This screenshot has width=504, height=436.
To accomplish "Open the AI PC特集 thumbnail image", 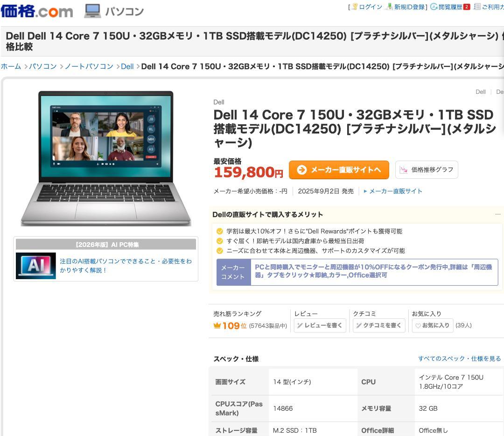I will tap(36, 266).
